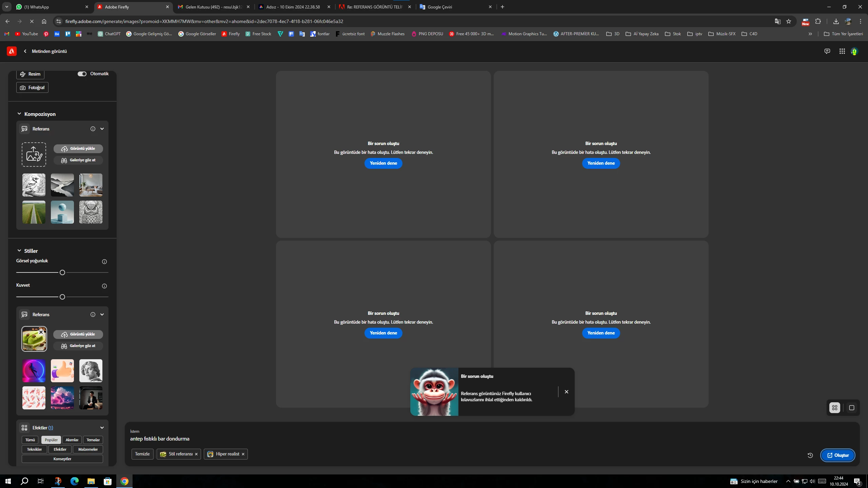868x488 pixels.
Task: Collapse the Stiller section
Action: tap(19, 251)
